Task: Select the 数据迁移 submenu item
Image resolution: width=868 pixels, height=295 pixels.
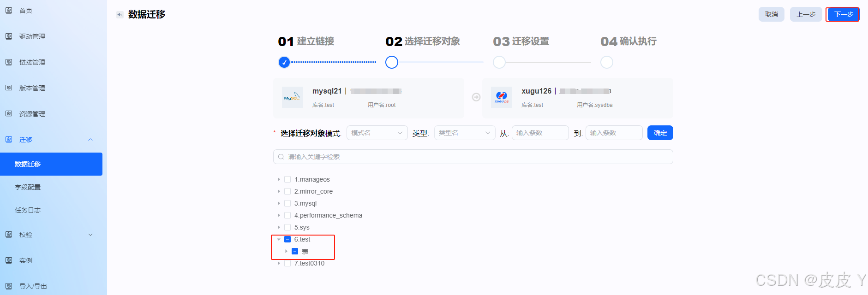Action: [51, 164]
